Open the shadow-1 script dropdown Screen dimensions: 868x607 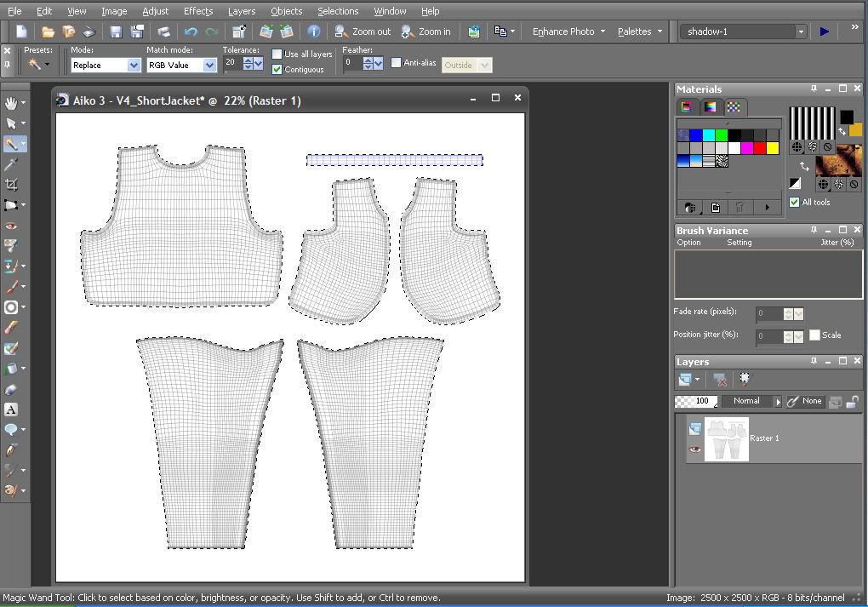[800, 31]
